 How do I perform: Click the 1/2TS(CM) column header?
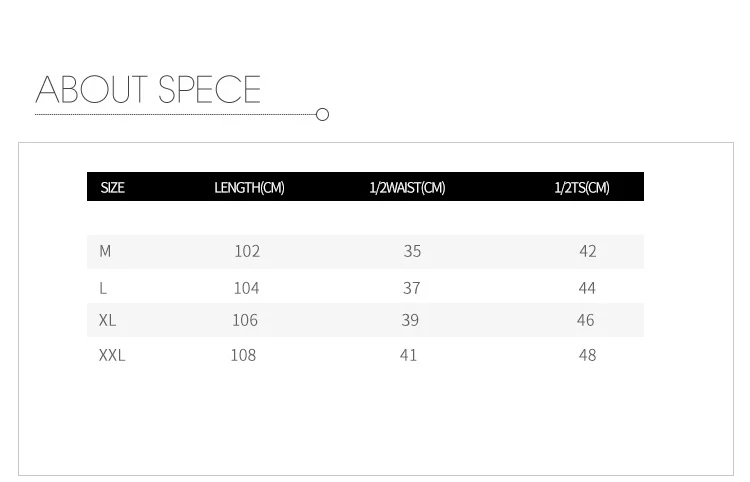point(581,188)
